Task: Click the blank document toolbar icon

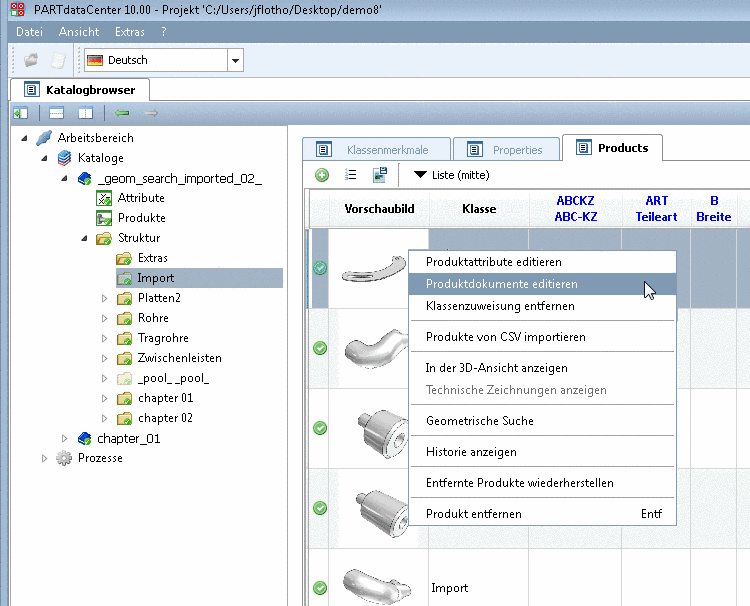Action: 58,60
